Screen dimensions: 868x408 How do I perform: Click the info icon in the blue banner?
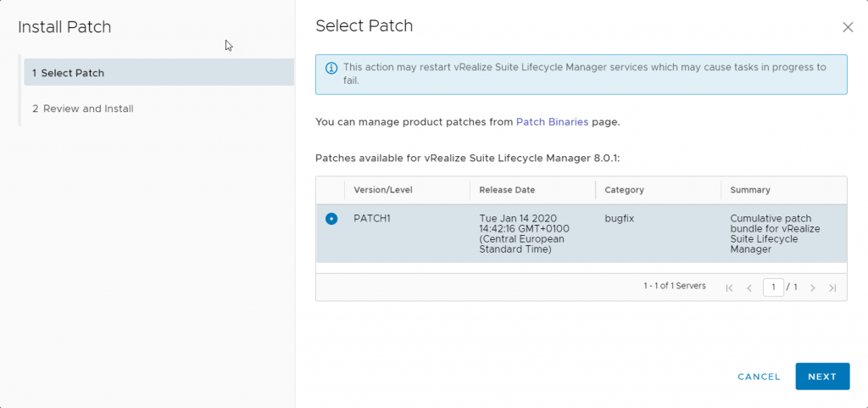331,68
